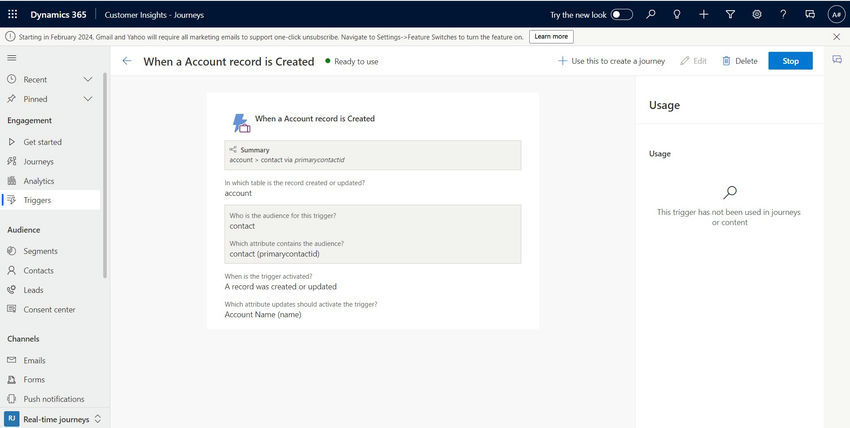
Task: Dismiss the notification banner with X
Action: point(837,36)
